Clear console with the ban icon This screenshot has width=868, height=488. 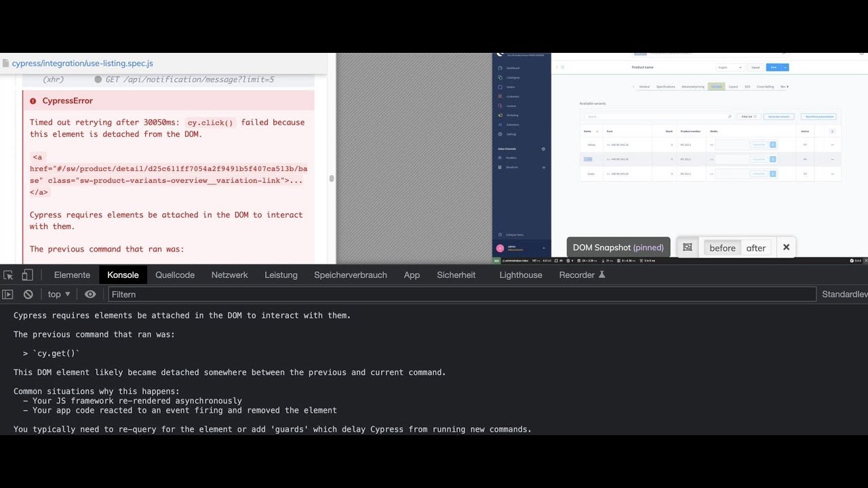click(28, 294)
